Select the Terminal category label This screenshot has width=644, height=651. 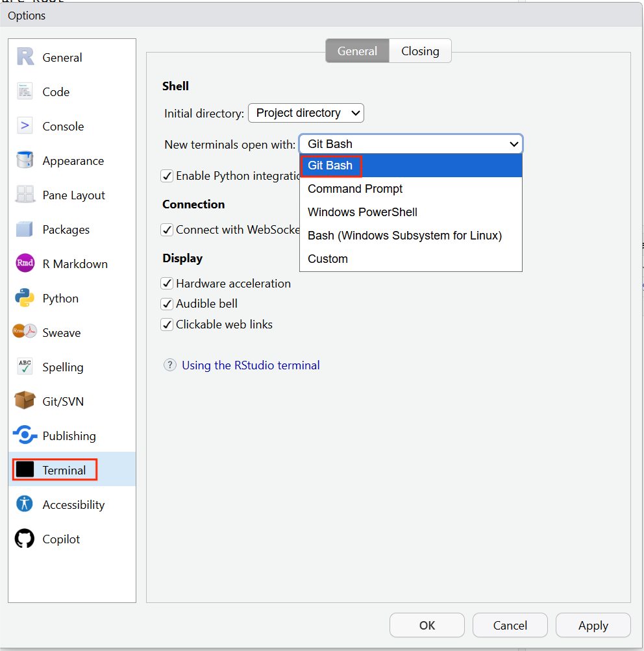click(x=64, y=470)
